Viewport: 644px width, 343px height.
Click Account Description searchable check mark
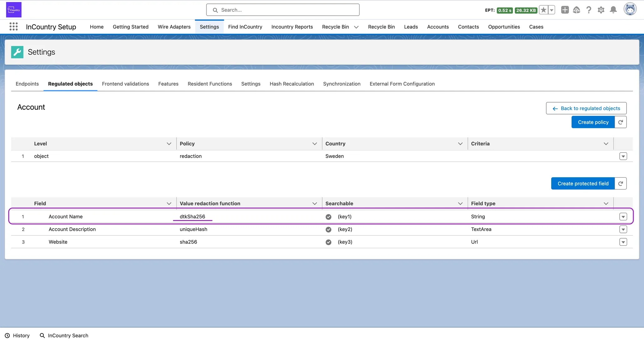click(x=328, y=230)
